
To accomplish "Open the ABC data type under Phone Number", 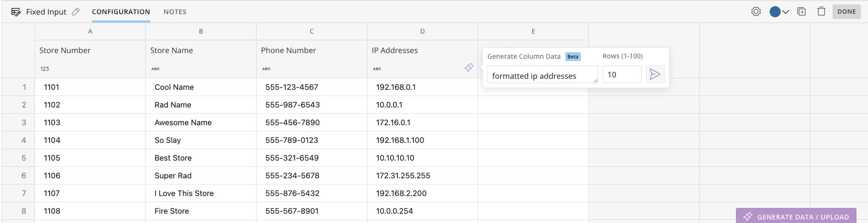I will tap(266, 69).
